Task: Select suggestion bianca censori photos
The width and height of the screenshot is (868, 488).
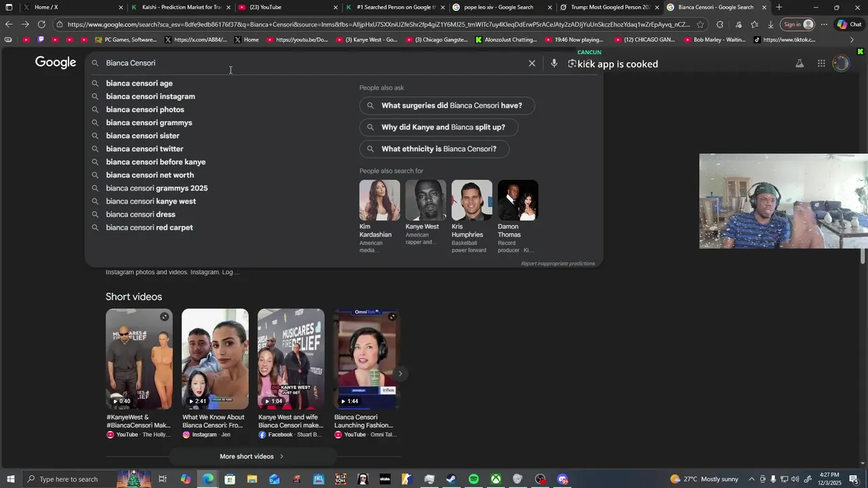Action: tap(145, 109)
